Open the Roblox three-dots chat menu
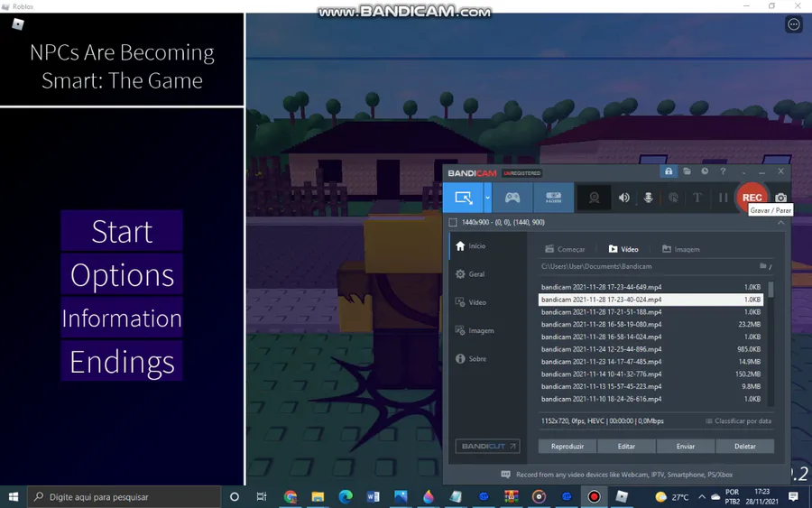The image size is (812, 508). tap(793, 24)
